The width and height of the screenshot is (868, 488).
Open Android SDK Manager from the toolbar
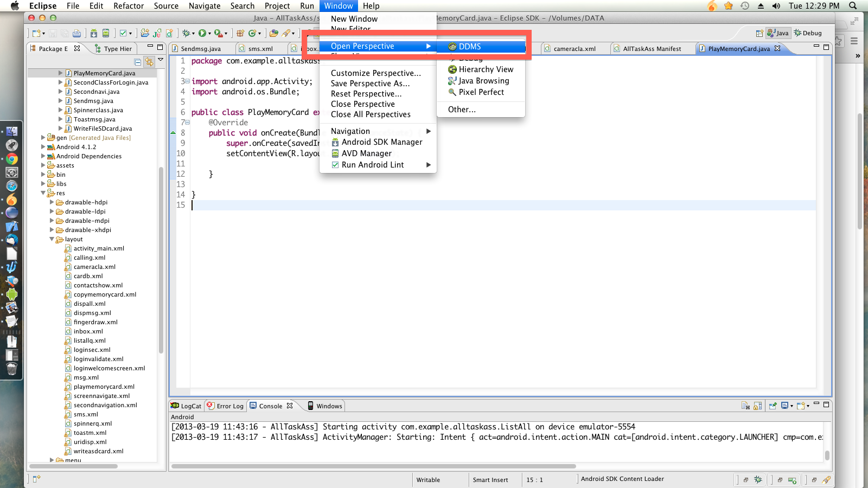pos(94,33)
